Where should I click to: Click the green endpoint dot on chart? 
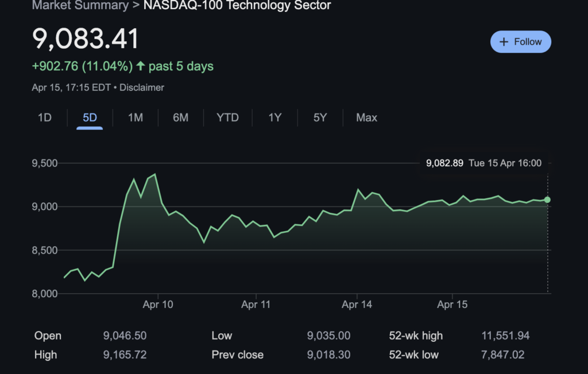[547, 200]
